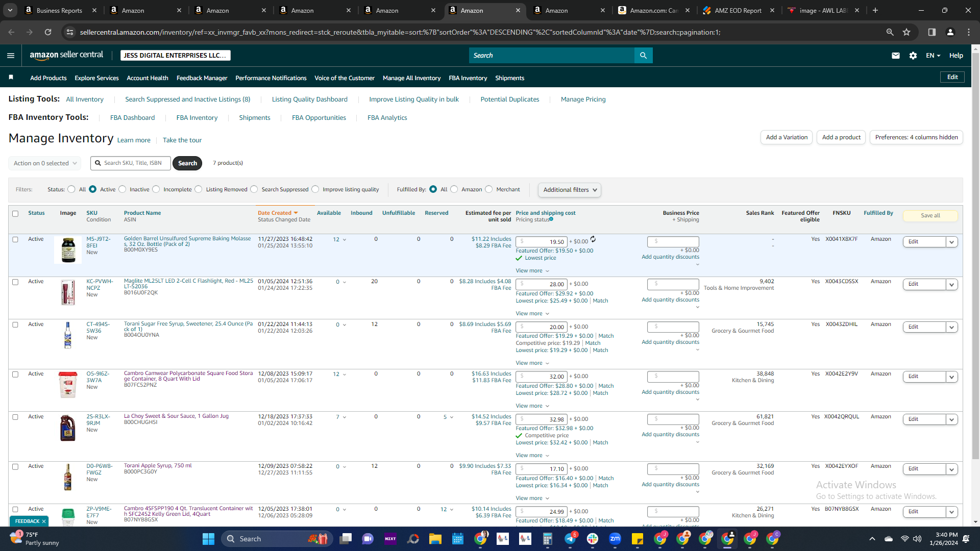Open the settings gear icon

tap(913, 56)
